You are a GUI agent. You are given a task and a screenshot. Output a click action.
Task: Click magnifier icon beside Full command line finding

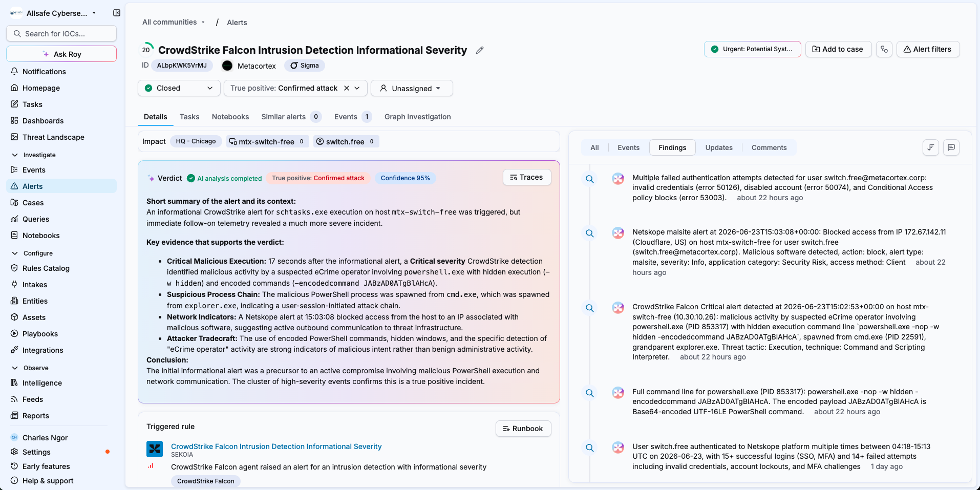(x=590, y=393)
